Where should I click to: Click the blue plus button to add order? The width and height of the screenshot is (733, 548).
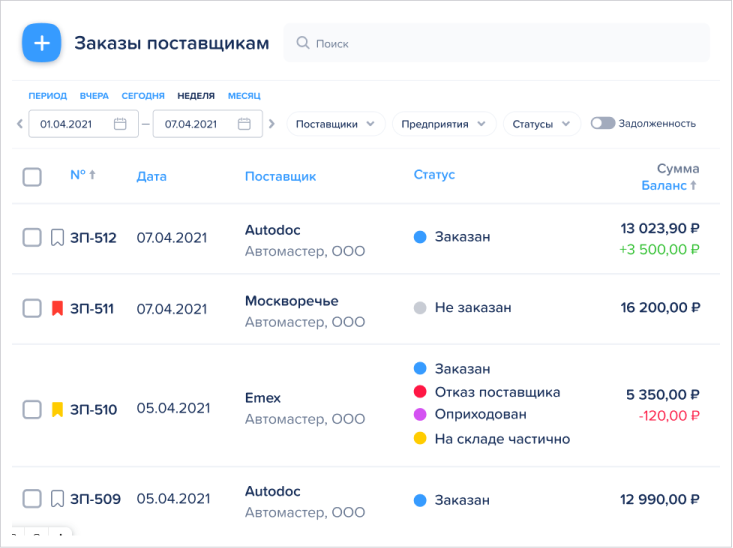[x=42, y=43]
